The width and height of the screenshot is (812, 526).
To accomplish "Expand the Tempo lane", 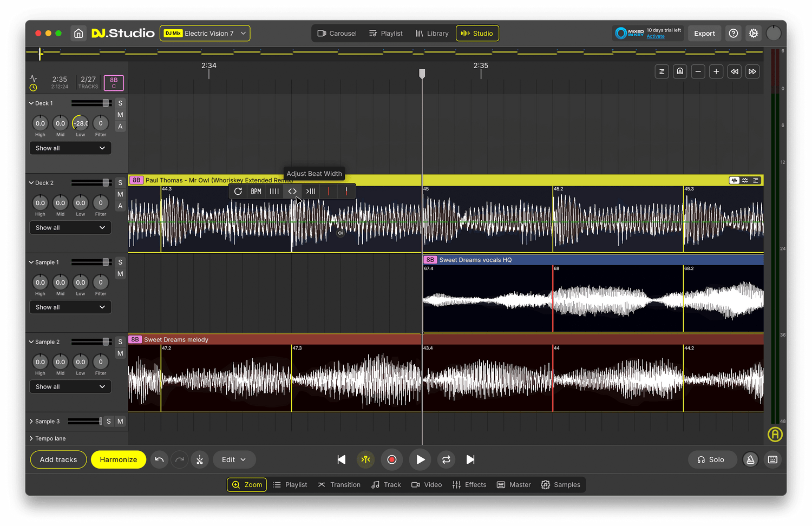I will pos(31,438).
